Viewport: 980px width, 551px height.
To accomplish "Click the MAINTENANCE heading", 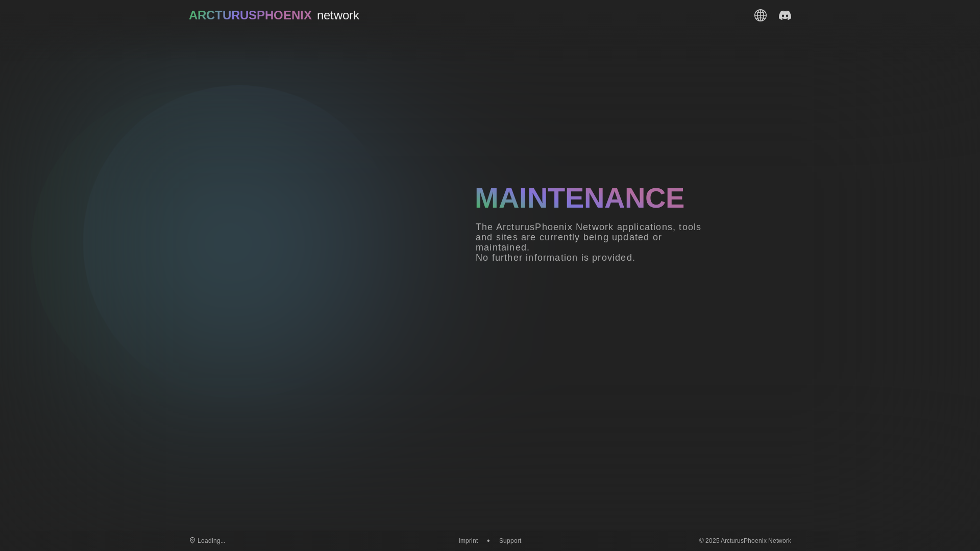I will (x=579, y=198).
